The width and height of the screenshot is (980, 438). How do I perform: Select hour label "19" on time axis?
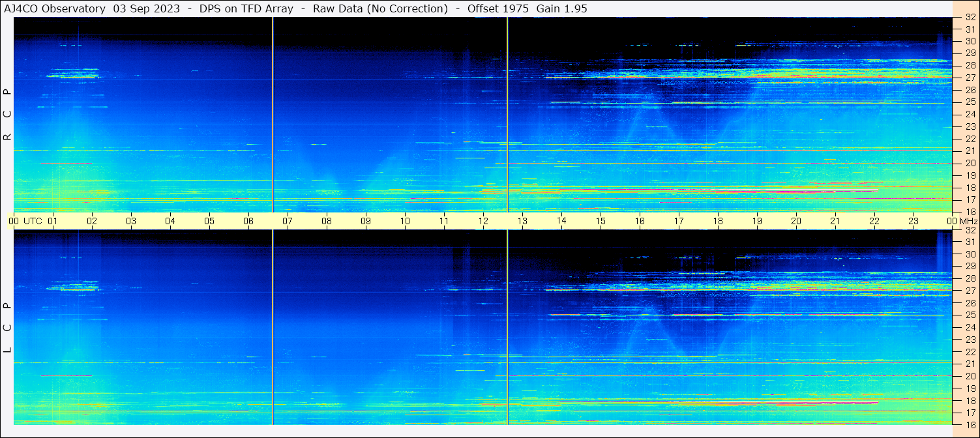(x=757, y=221)
